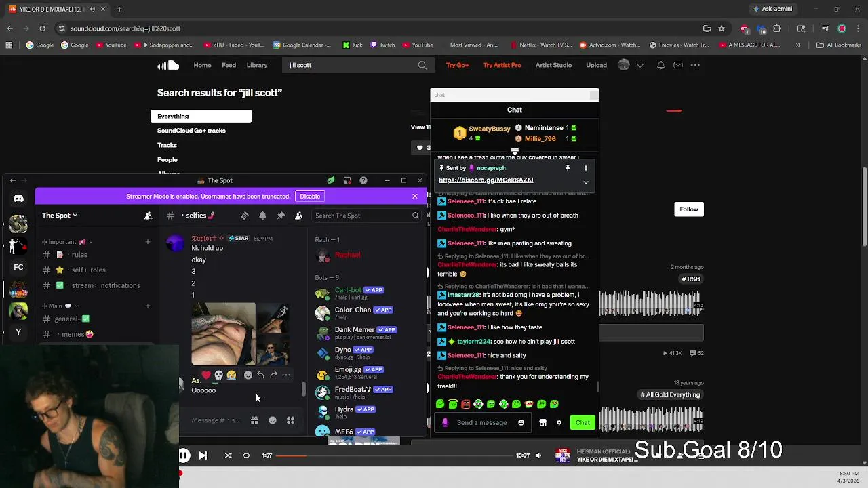Open Discord inbox icon in title bar
The width and height of the screenshot is (868, 488).
pyautogui.click(x=347, y=180)
